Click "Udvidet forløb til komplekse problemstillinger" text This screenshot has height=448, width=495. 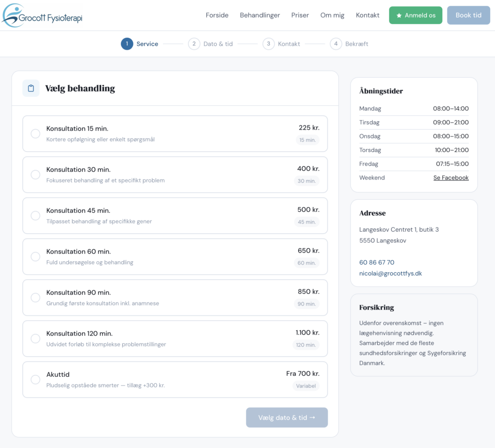coord(106,344)
